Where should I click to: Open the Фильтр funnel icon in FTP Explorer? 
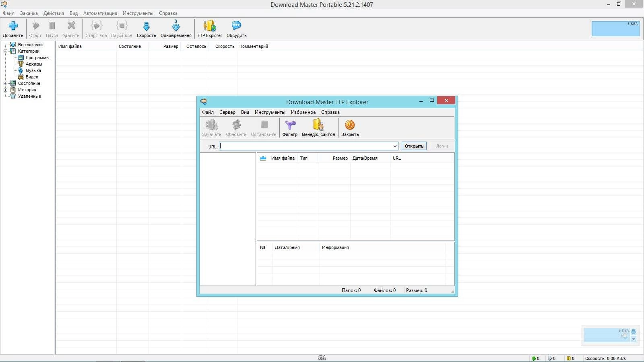[x=290, y=125]
